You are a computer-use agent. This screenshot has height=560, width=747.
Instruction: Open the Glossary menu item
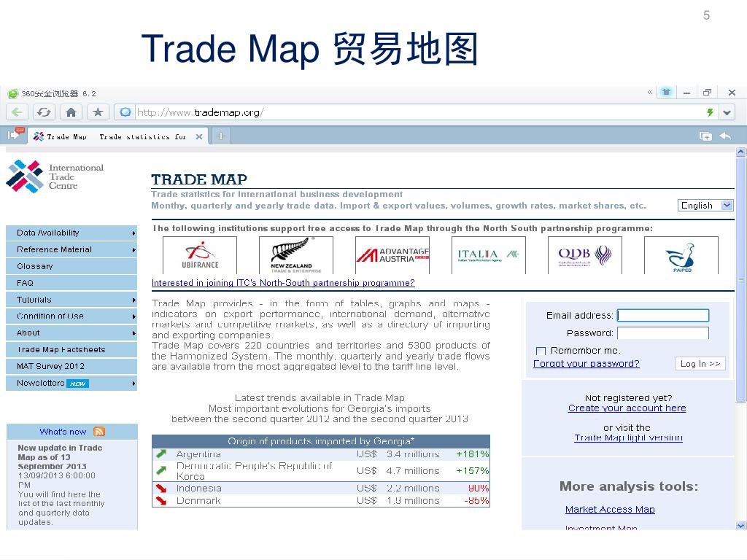tap(71, 266)
